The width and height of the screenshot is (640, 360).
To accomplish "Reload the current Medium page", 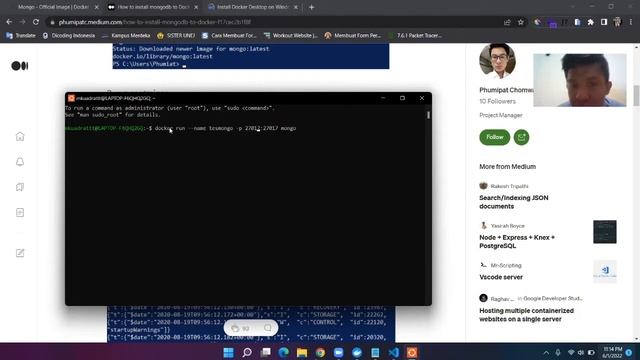I will tap(36, 22).
